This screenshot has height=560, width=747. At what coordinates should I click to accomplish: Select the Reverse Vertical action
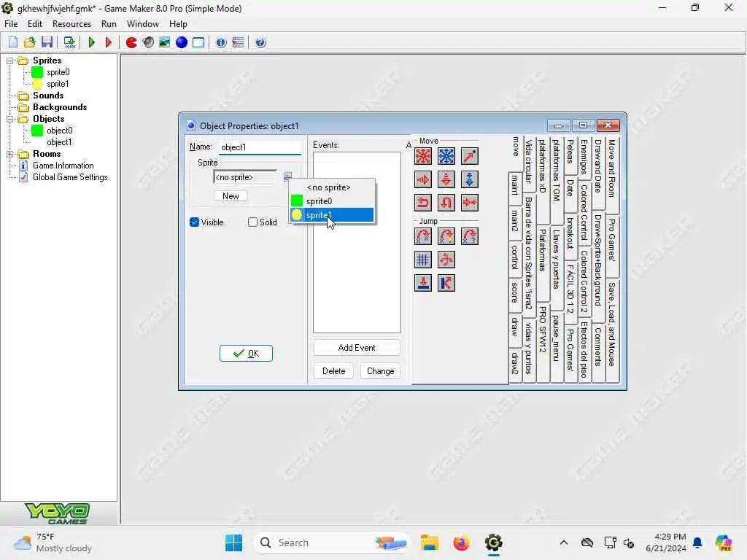click(x=446, y=203)
